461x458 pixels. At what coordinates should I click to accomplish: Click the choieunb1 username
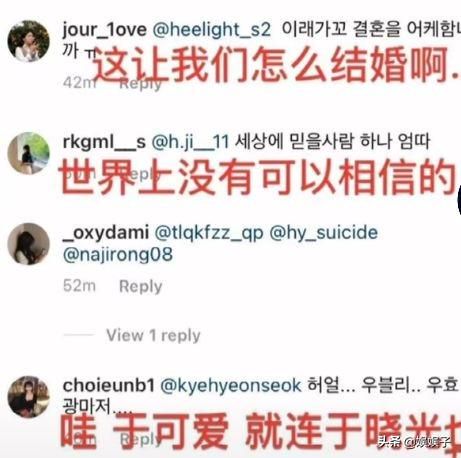109,386
